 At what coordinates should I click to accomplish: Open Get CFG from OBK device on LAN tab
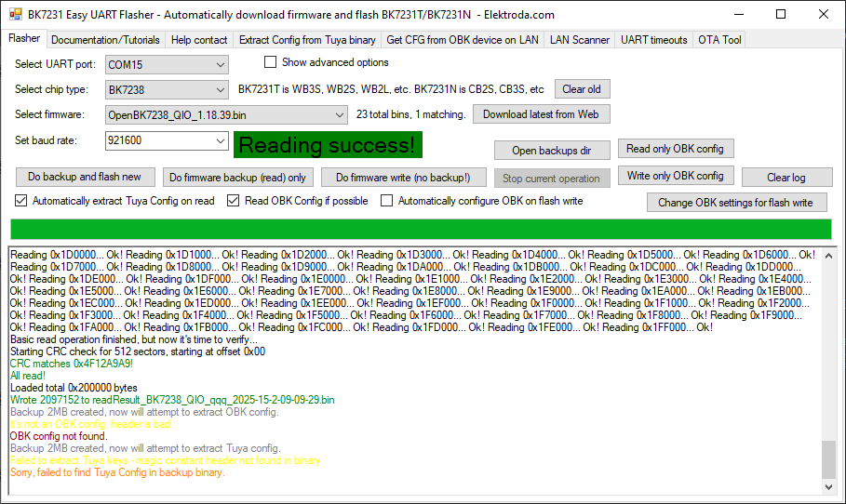click(x=463, y=40)
